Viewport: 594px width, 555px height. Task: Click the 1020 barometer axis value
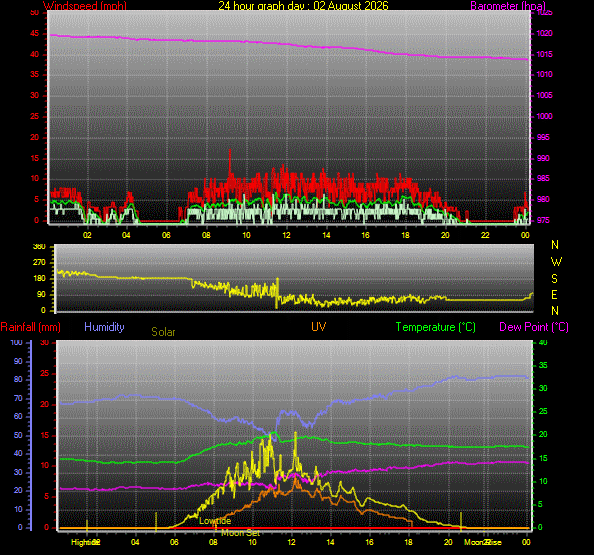pos(544,34)
